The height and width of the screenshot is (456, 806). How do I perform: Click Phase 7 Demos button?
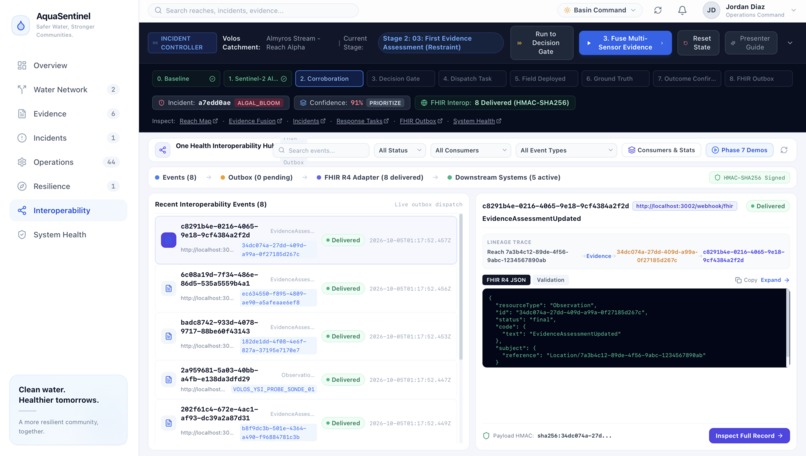(x=740, y=150)
